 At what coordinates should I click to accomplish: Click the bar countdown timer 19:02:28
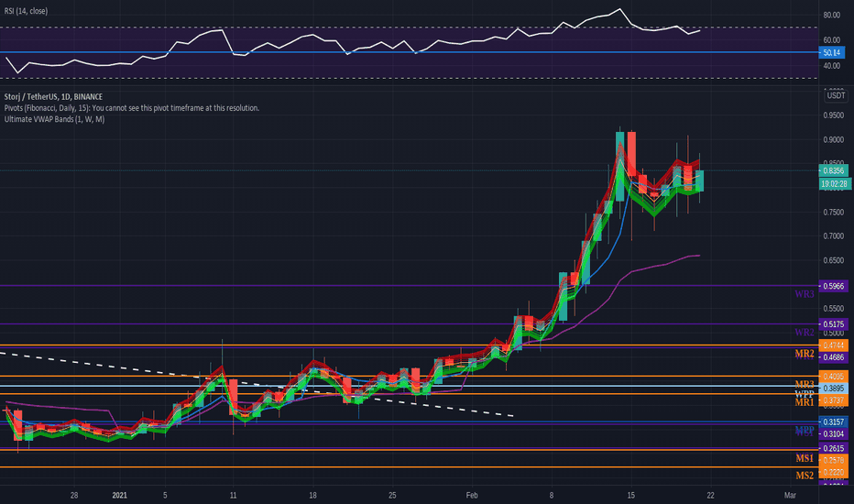coord(835,183)
